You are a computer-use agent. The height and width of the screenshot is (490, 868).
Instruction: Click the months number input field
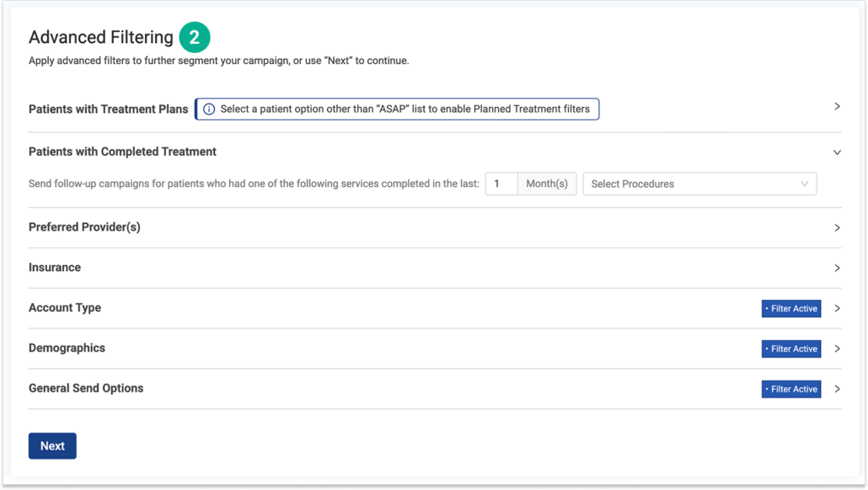pyautogui.click(x=501, y=184)
